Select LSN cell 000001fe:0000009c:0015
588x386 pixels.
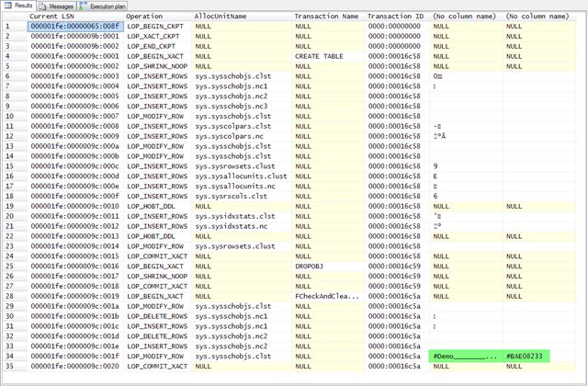coord(75,256)
